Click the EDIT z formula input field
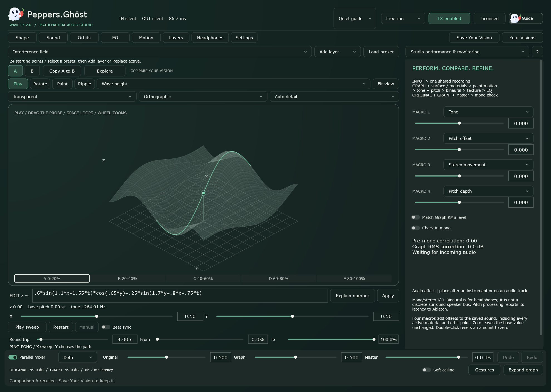The width and height of the screenshot is (551, 392). tap(180, 296)
